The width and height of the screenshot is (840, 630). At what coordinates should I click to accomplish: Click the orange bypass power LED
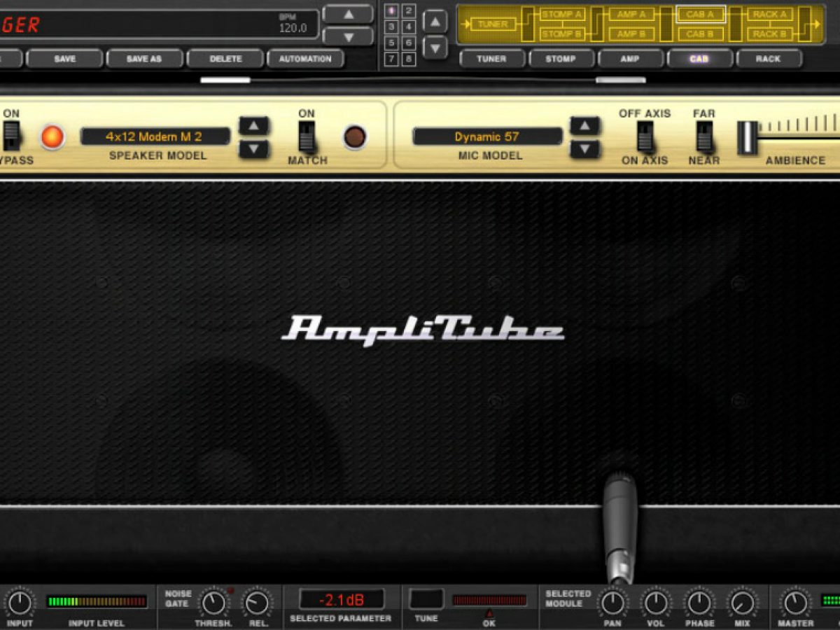(52, 136)
